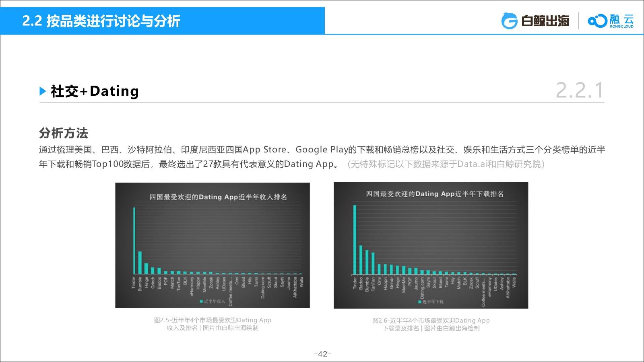Click the "近半年收入" legend swatch
Viewport: 644px width, 362px height.
(x=201, y=301)
